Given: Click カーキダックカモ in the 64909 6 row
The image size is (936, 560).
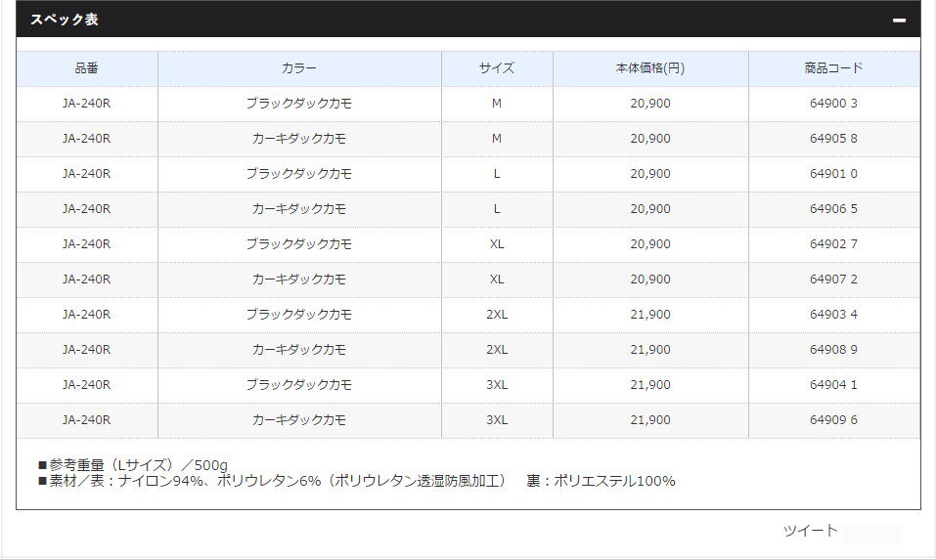Looking at the screenshot, I should point(299,420).
